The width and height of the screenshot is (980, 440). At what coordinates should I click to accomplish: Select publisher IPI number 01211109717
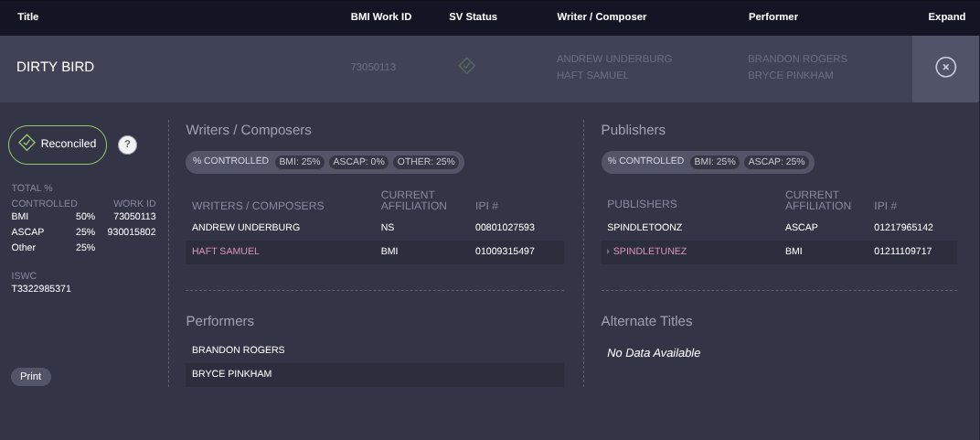tap(903, 252)
